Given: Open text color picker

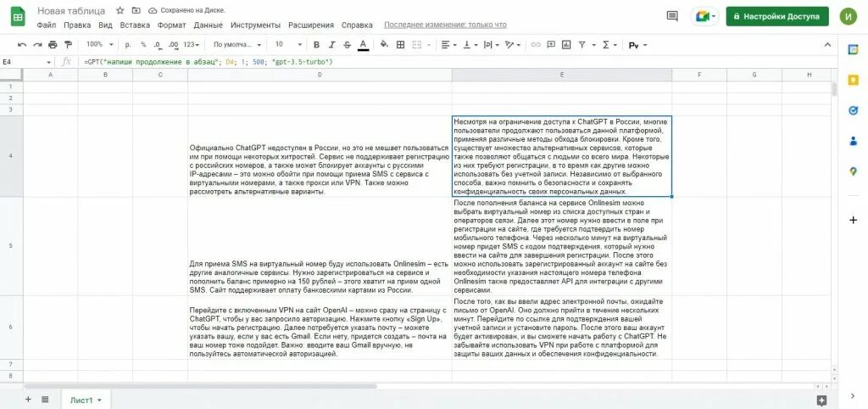Looking at the screenshot, I should tap(363, 45).
